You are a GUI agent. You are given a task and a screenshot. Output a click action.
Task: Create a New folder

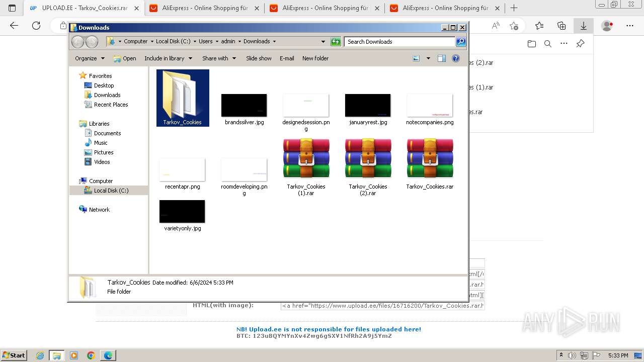[315, 58]
